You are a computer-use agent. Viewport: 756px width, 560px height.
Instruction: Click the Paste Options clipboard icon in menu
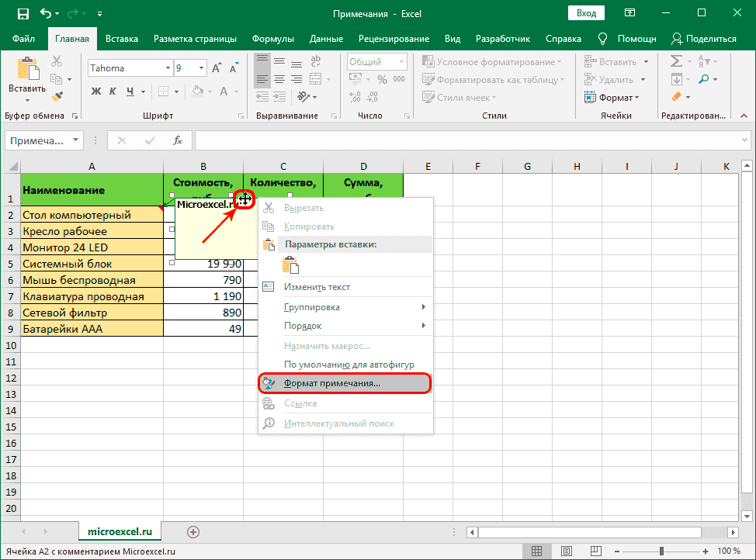click(291, 265)
